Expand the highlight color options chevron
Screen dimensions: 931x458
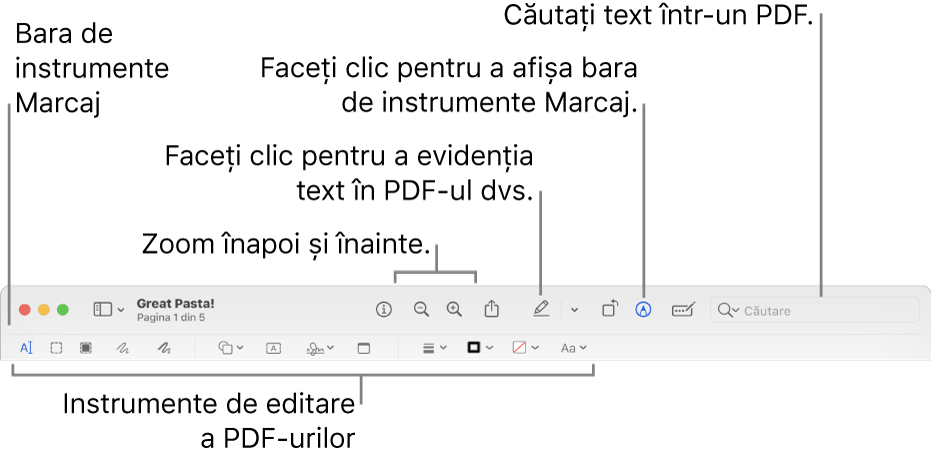point(574,310)
